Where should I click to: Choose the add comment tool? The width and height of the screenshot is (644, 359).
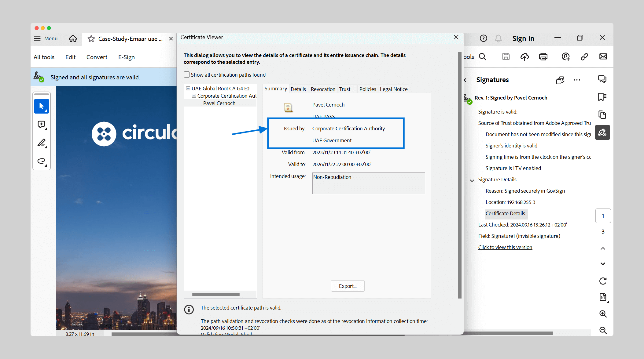(41, 125)
